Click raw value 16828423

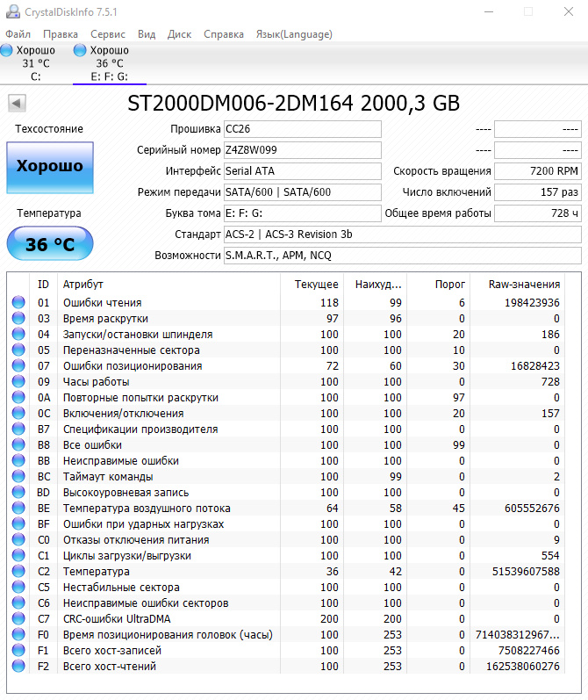535,366
